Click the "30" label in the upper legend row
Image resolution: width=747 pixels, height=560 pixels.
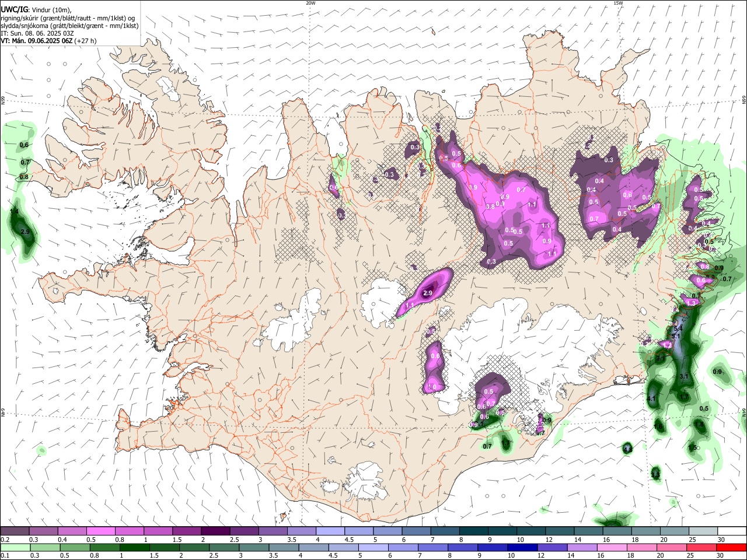point(721,540)
